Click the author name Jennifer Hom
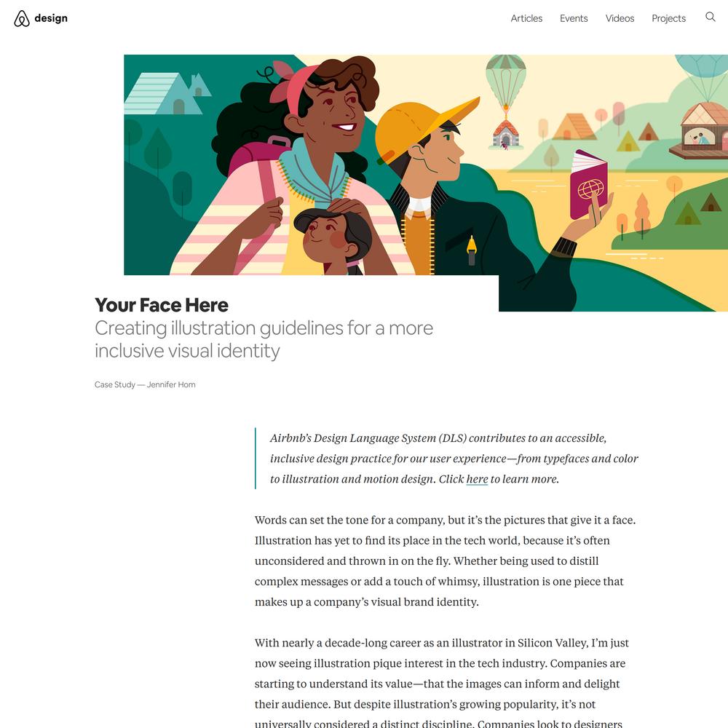The height and width of the screenshot is (728, 728). pyautogui.click(x=171, y=384)
